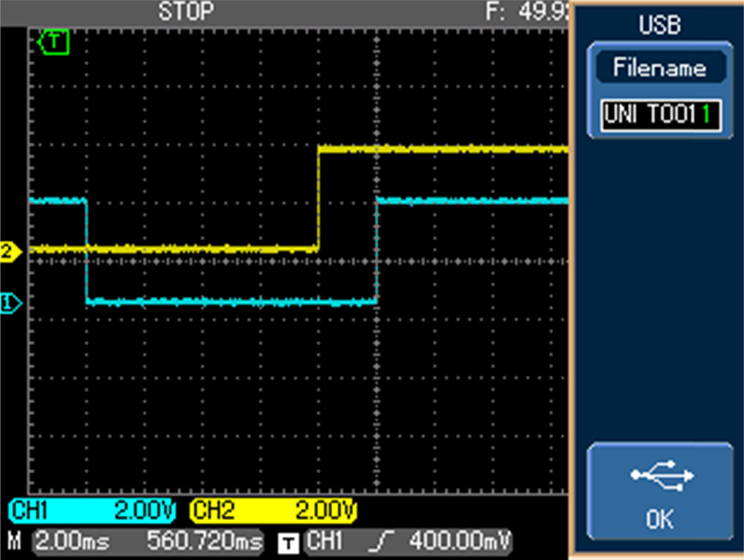
Task: Select the Filename menu item
Action: click(x=660, y=68)
